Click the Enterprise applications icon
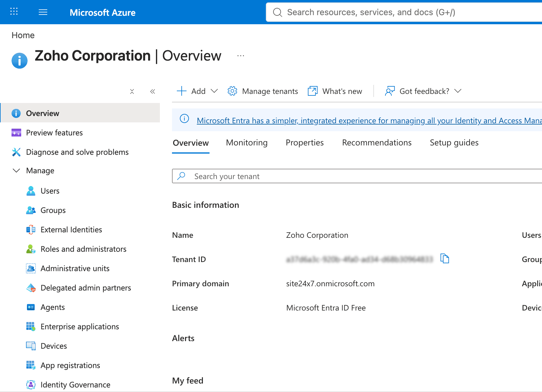 click(x=31, y=327)
